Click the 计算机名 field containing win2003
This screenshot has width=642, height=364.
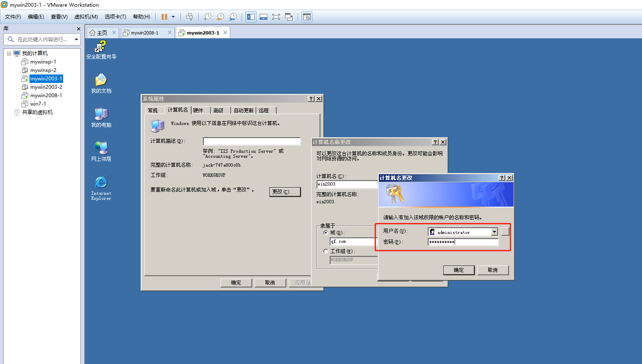click(x=347, y=184)
